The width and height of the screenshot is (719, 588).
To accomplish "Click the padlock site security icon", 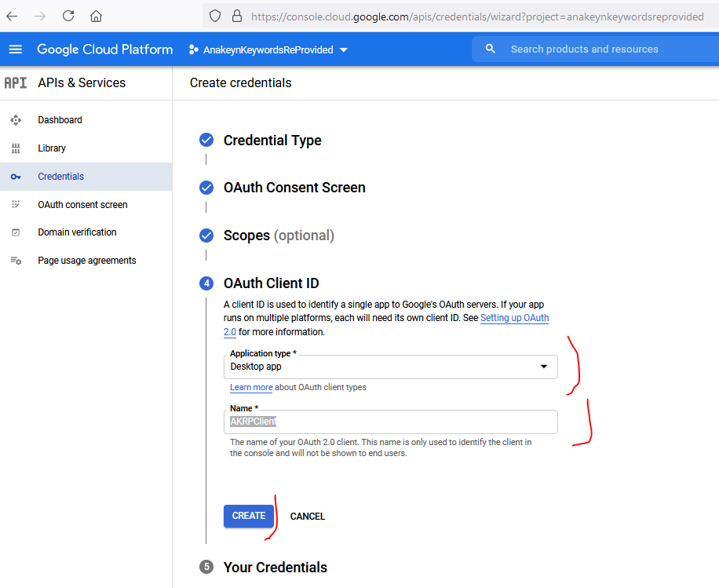I will click(236, 16).
